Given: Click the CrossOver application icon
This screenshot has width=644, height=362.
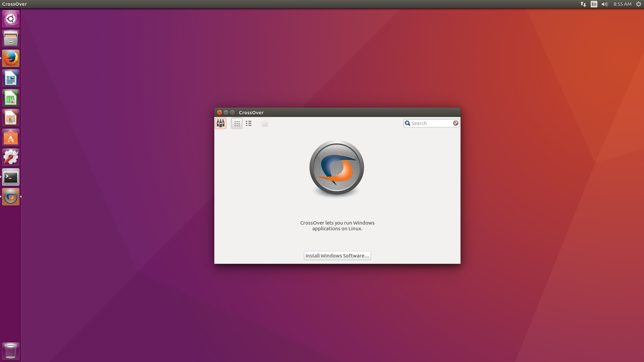Looking at the screenshot, I should click(11, 197).
